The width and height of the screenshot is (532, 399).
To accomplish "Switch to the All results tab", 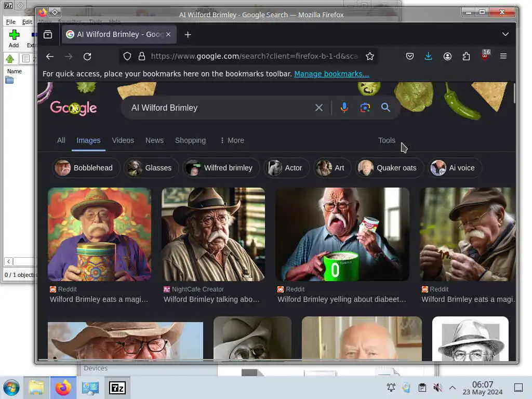I will pyautogui.click(x=61, y=140).
